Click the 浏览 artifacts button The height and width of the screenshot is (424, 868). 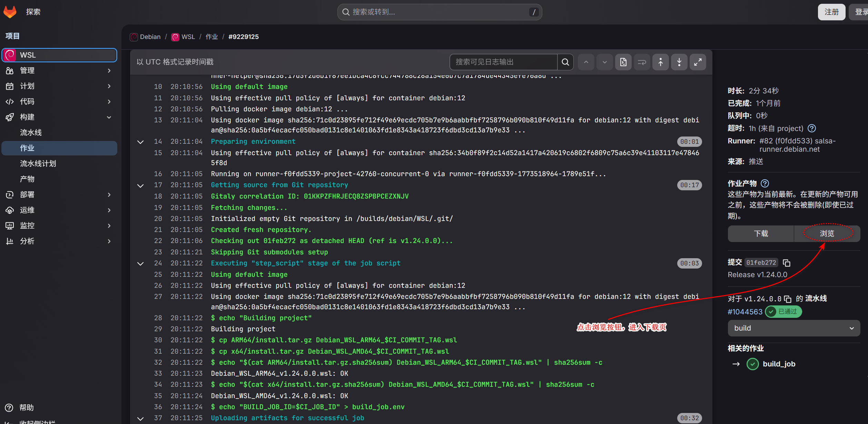[827, 234]
